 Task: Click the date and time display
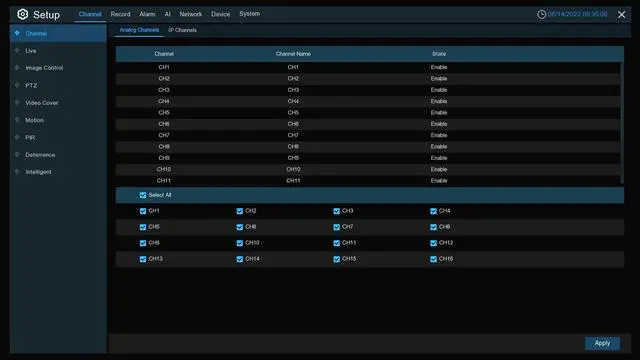[577, 14]
